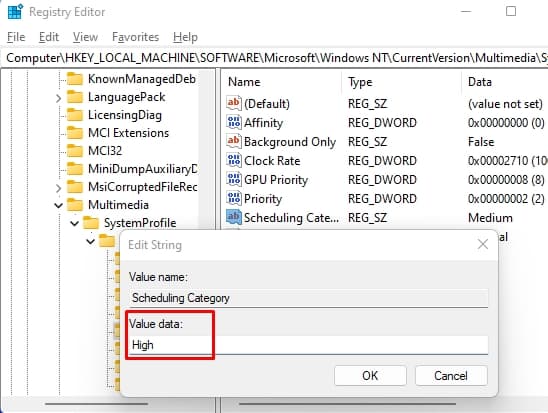Viewport: 548px width, 413px height.
Task: Click the 0x00000002 (2) data cell
Action: click(x=506, y=199)
